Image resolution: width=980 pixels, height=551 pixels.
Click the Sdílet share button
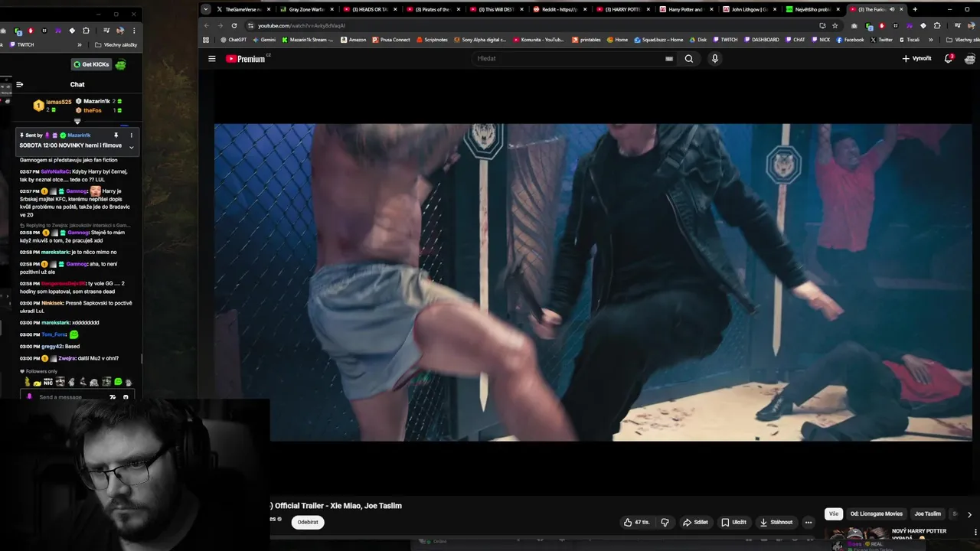tap(695, 522)
